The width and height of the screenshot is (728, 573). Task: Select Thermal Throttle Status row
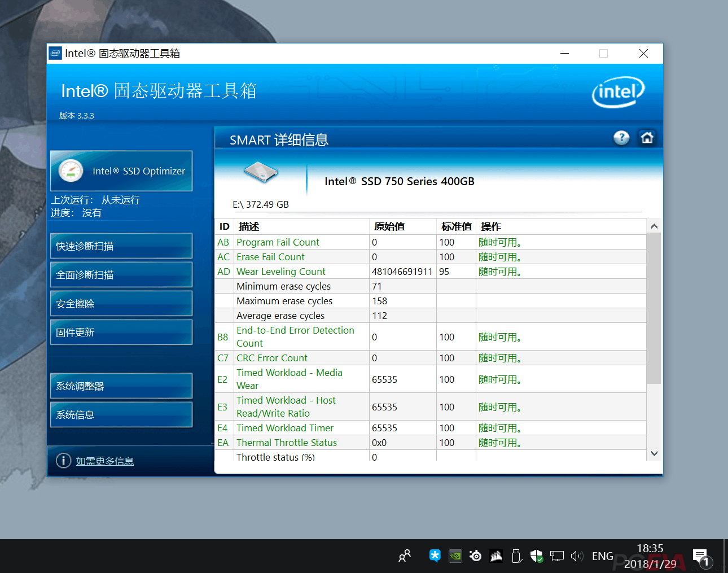[x=431, y=443]
